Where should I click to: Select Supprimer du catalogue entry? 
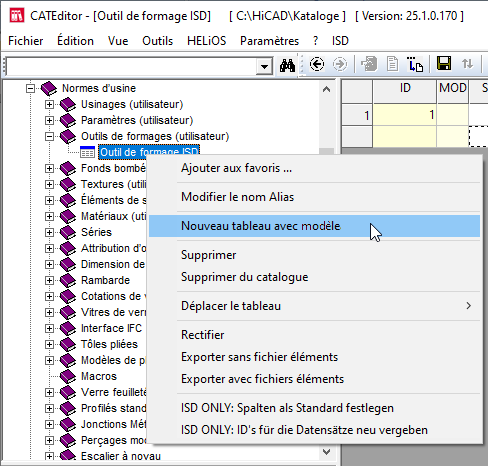[x=244, y=277]
